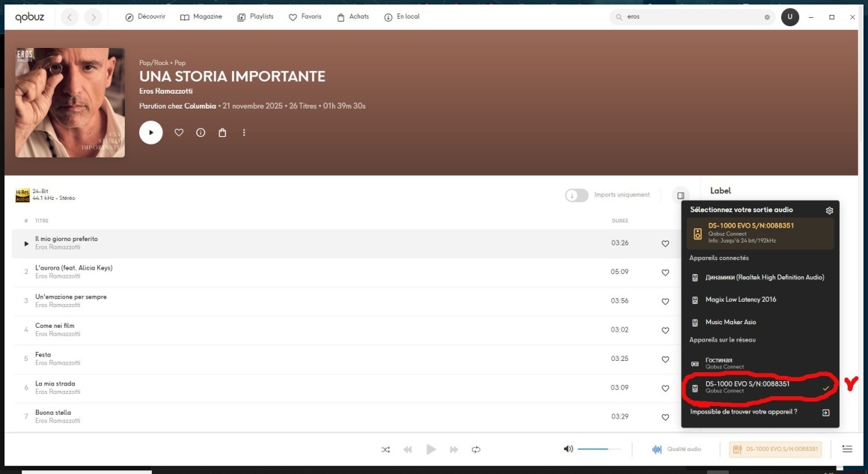Select track La mia strada

tap(346, 388)
